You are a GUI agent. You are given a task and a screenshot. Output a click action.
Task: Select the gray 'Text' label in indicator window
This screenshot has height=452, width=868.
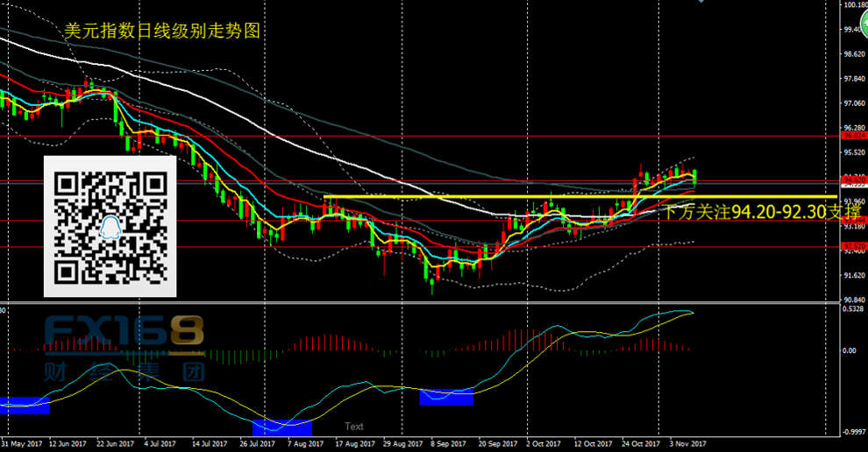click(x=354, y=427)
